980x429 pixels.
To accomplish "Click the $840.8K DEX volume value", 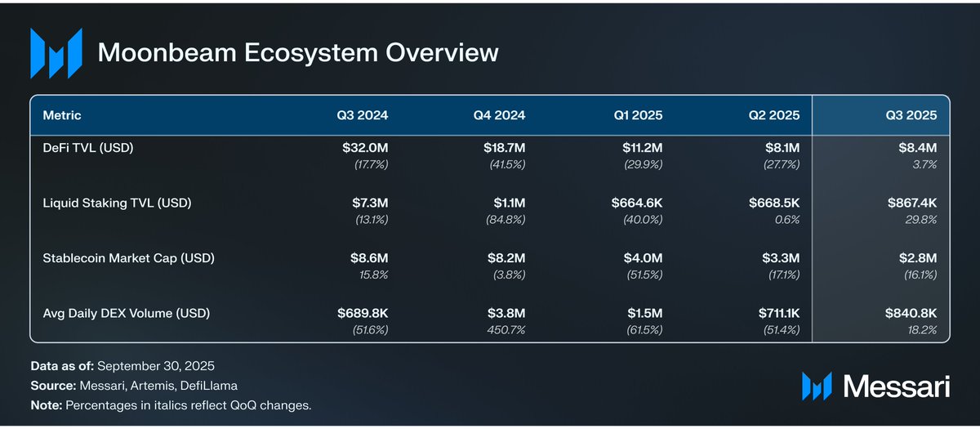I will coord(910,312).
